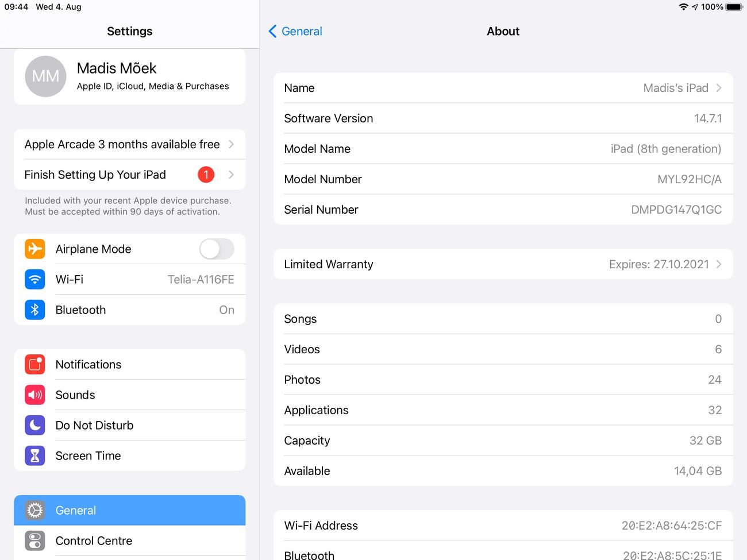
Task: Tap the Capacity 32 GB row
Action: click(x=503, y=441)
